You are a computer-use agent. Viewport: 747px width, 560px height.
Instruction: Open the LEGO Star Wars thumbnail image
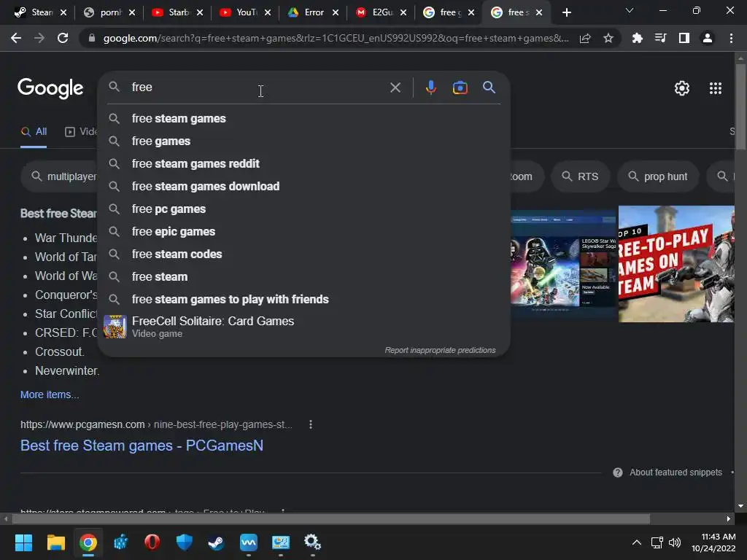click(x=564, y=264)
